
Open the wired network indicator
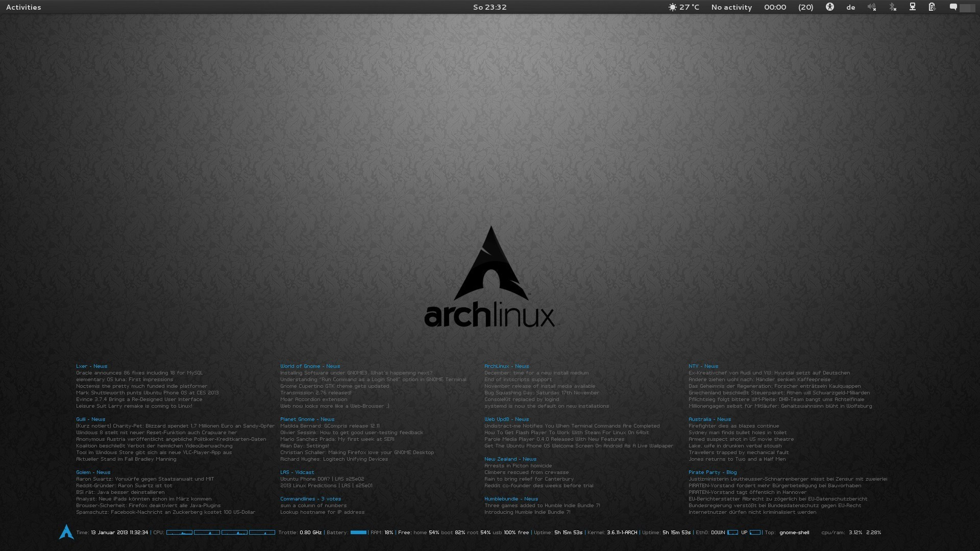pos(912,7)
